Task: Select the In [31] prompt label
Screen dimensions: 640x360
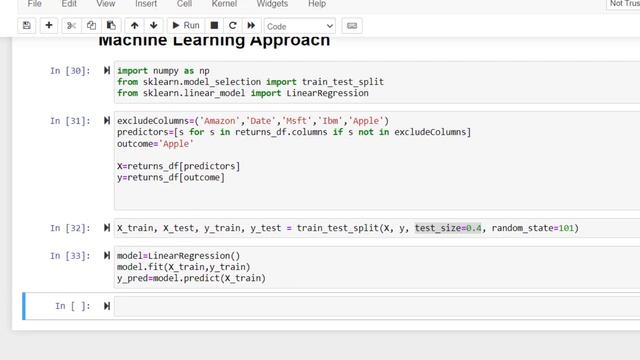Action: point(70,121)
